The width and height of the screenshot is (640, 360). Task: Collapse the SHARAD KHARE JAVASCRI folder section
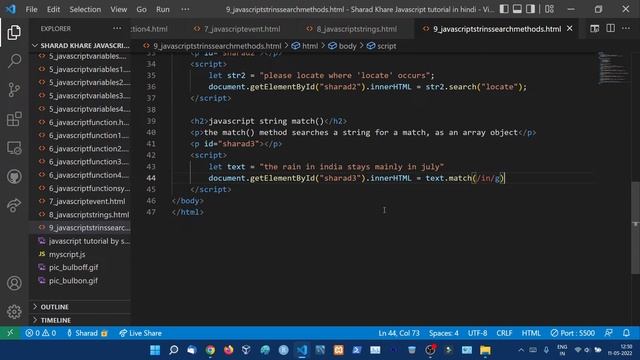pyautogui.click(x=81, y=45)
